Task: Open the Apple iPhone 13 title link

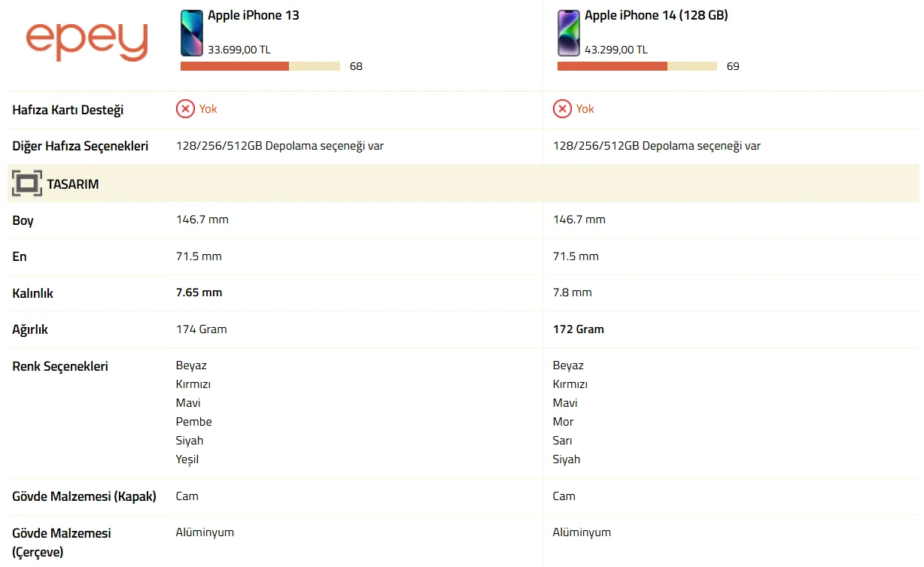Action: (254, 15)
